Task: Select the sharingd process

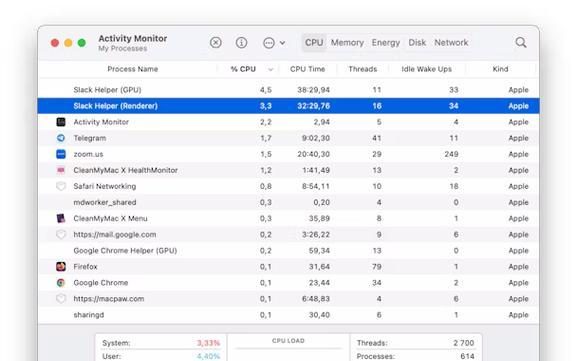Action: click(89, 315)
